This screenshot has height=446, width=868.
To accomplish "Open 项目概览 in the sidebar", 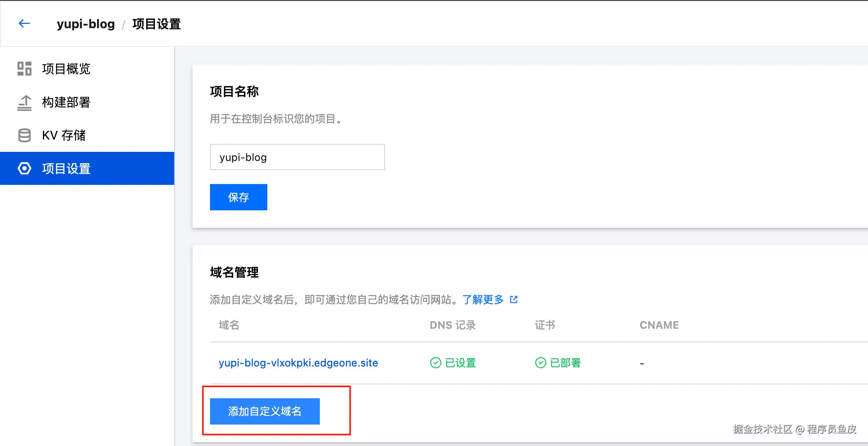I will (x=66, y=69).
